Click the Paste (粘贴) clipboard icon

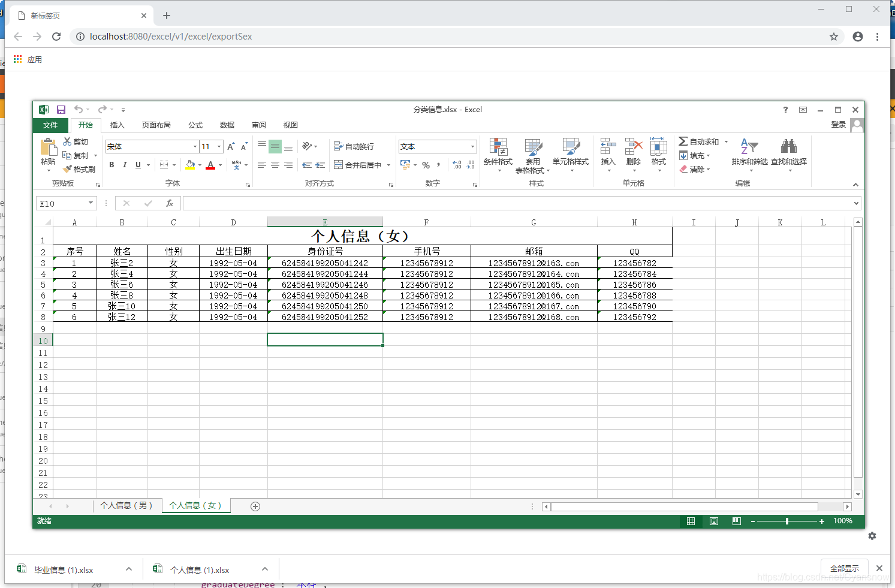pos(48,147)
